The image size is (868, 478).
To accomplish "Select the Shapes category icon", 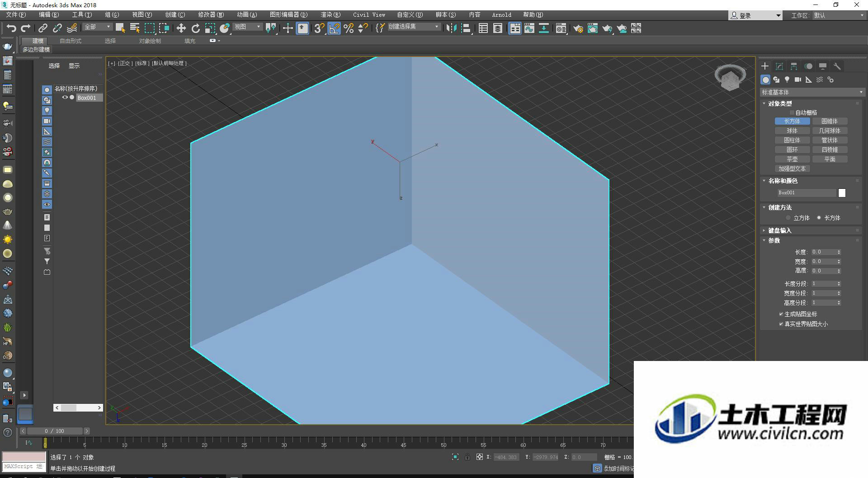I will pyautogui.click(x=776, y=80).
